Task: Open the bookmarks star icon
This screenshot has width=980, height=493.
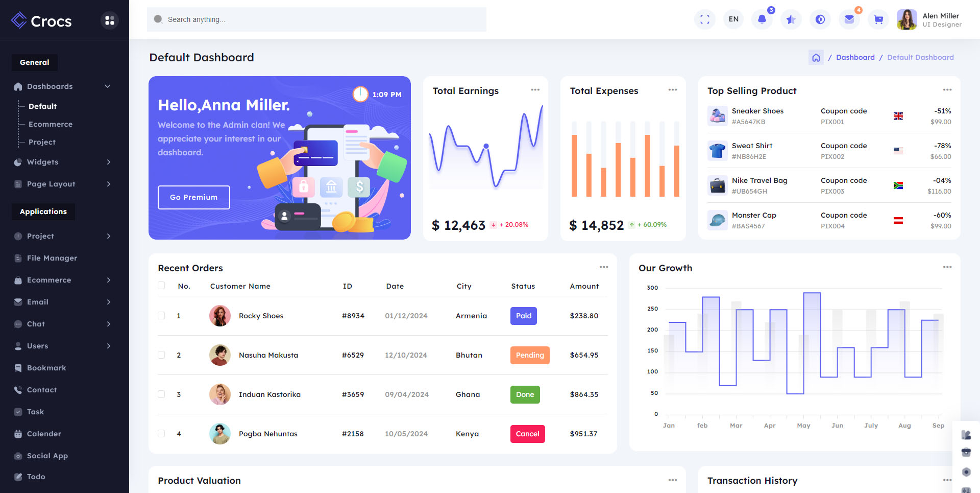Action: coord(791,19)
